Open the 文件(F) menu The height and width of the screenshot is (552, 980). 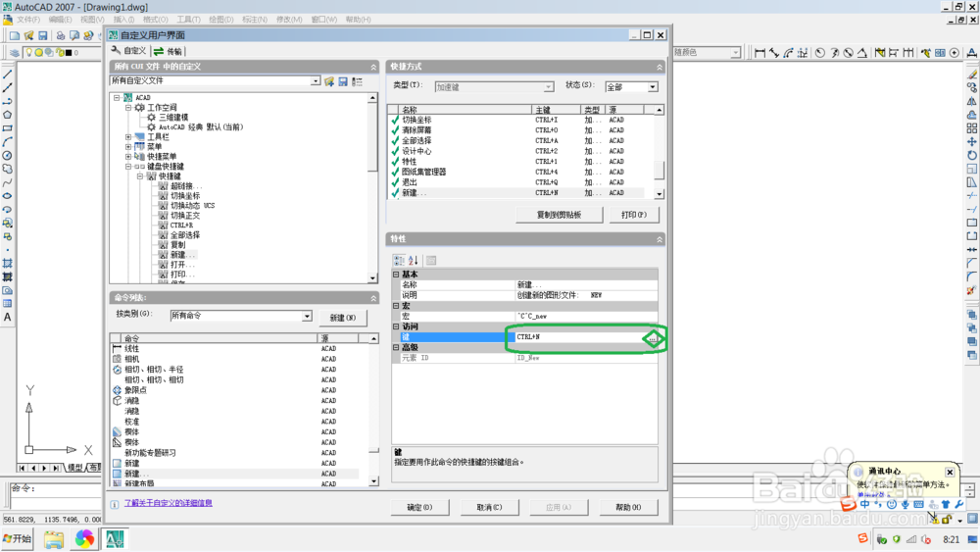(27, 20)
